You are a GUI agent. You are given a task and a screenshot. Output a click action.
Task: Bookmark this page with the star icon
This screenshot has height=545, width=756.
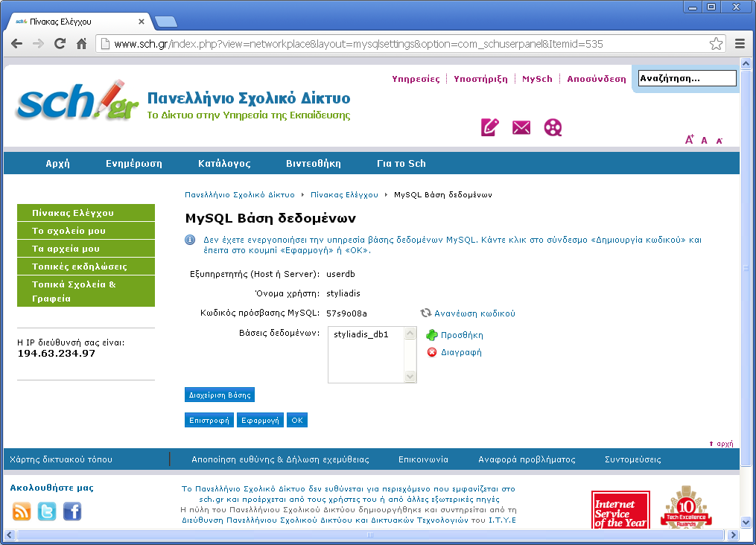(x=716, y=44)
